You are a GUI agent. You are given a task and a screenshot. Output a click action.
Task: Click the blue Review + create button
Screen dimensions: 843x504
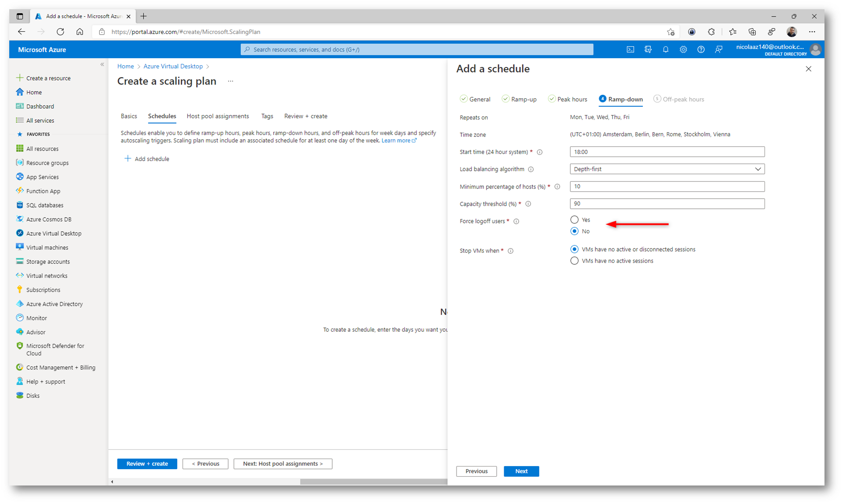(x=147, y=463)
